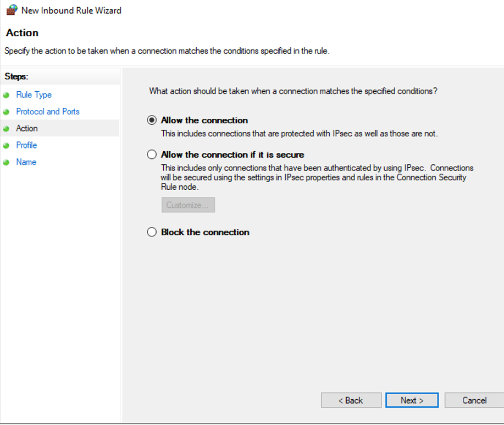Click the Steps: heading
The image size is (504, 425).
(x=16, y=76)
